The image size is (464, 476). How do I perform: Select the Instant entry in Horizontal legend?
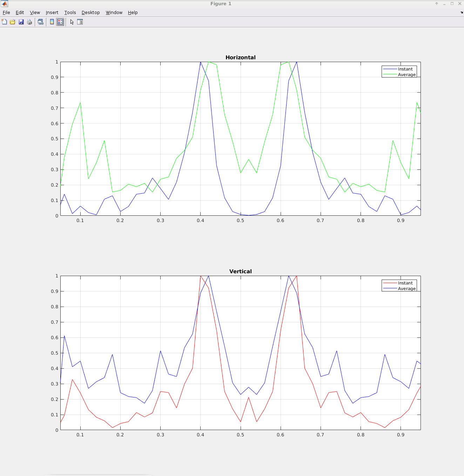(405, 69)
